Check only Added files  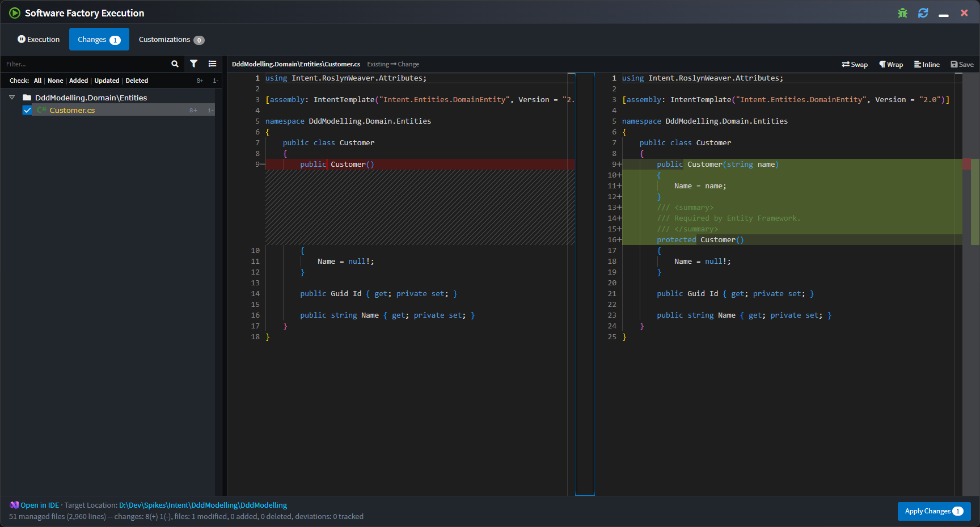(78, 81)
